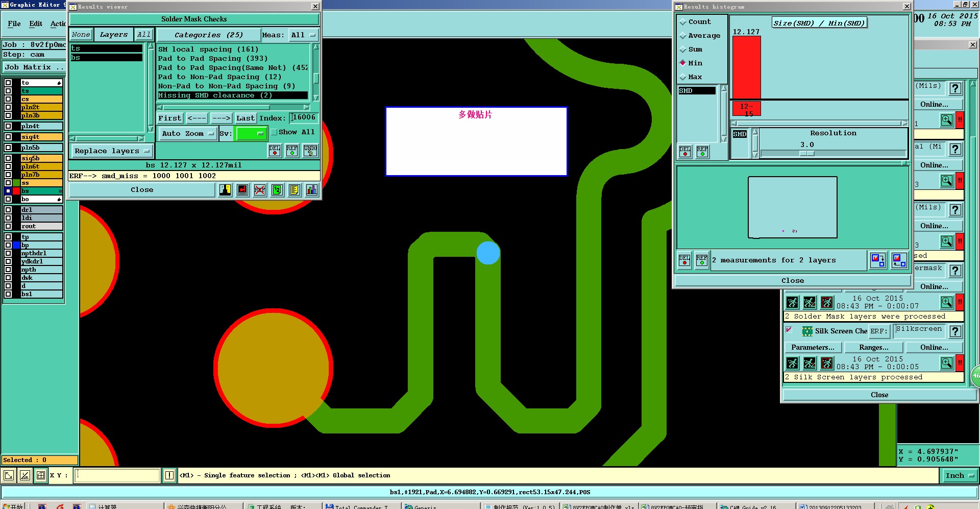The height and width of the screenshot is (509, 980).
Task: Click down arrow of categories list scrollbar
Action: [316, 98]
